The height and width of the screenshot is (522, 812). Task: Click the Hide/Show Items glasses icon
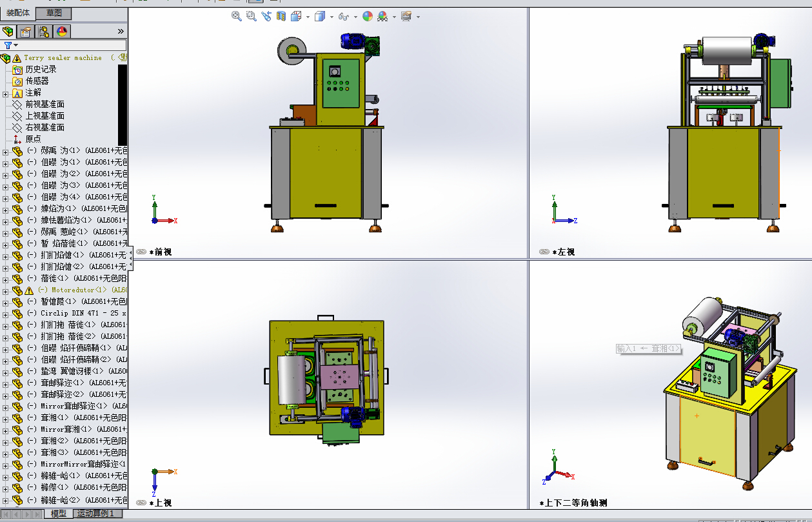coord(344,16)
